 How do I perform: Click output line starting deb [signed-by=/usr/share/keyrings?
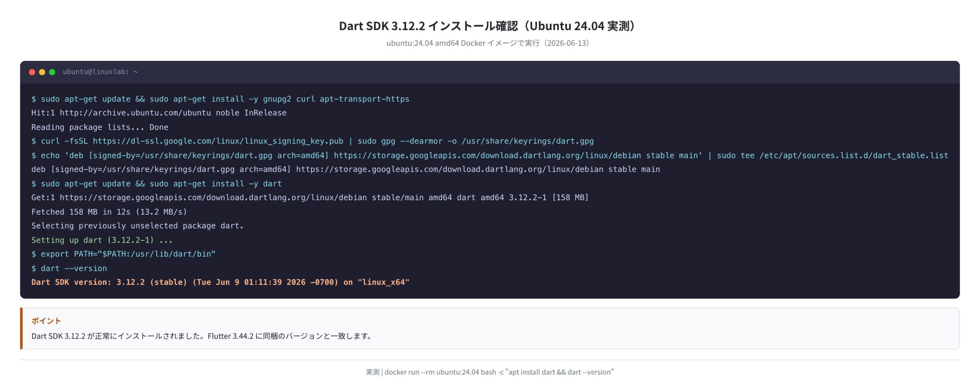tap(346, 169)
